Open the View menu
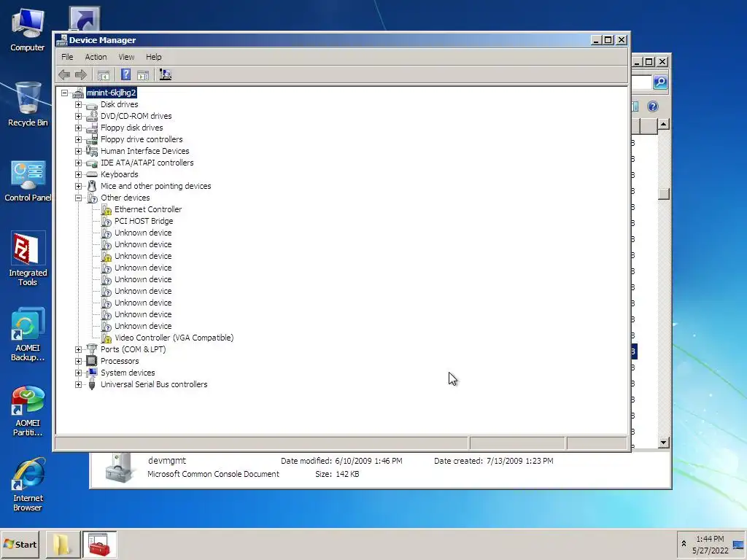 (126, 57)
